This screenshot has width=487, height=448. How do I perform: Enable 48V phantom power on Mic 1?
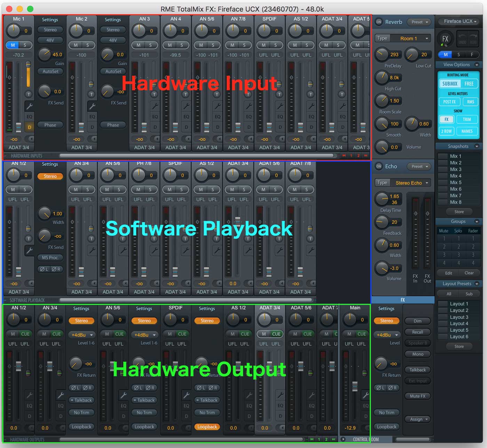50,40
